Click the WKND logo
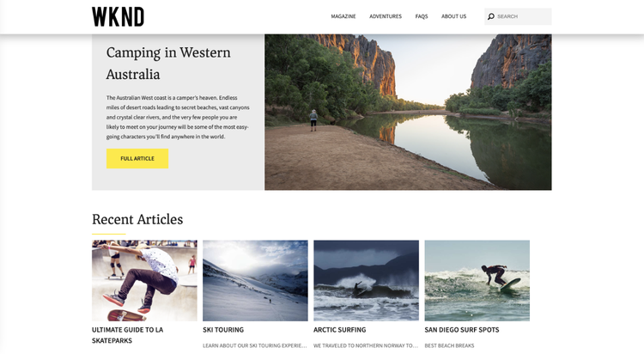This screenshot has width=644, height=354. click(118, 17)
